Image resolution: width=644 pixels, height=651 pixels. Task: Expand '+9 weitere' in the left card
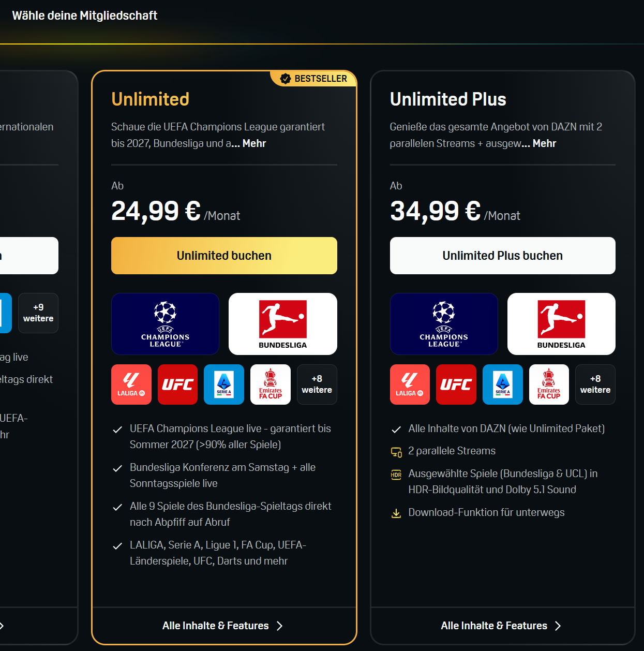38,313
